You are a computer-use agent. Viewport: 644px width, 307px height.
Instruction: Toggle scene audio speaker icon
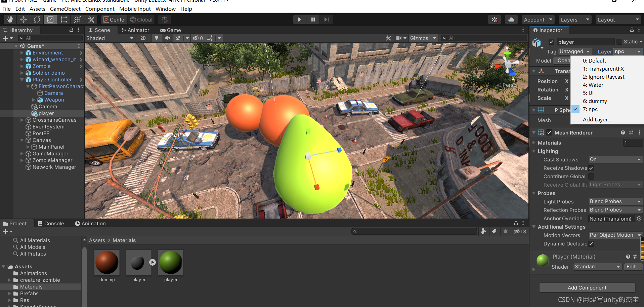pyautogui.click(x=167, y=38)
